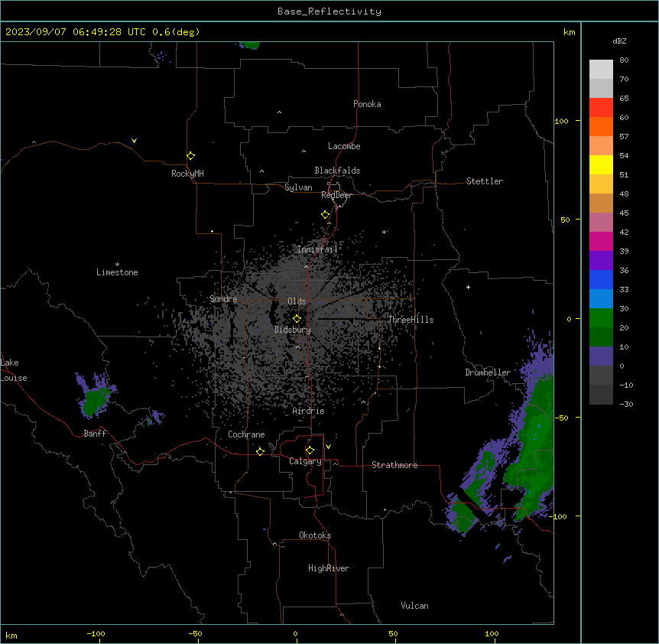Select the Airdrie label

[x=308, y=411]
